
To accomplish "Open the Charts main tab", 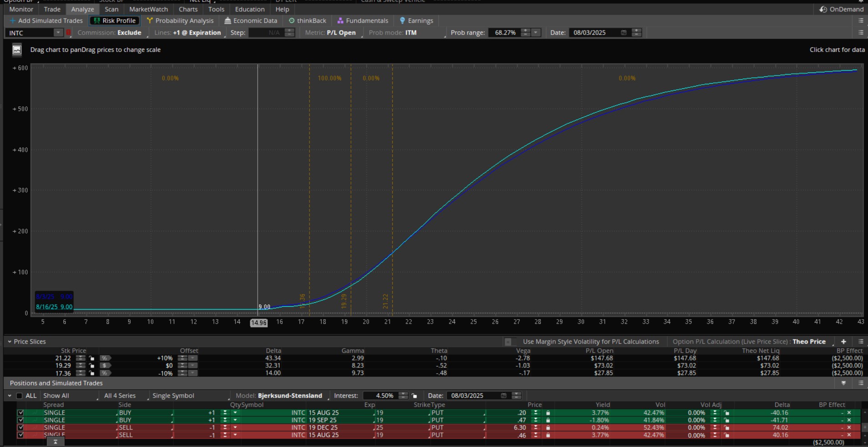I will point(188,9).
